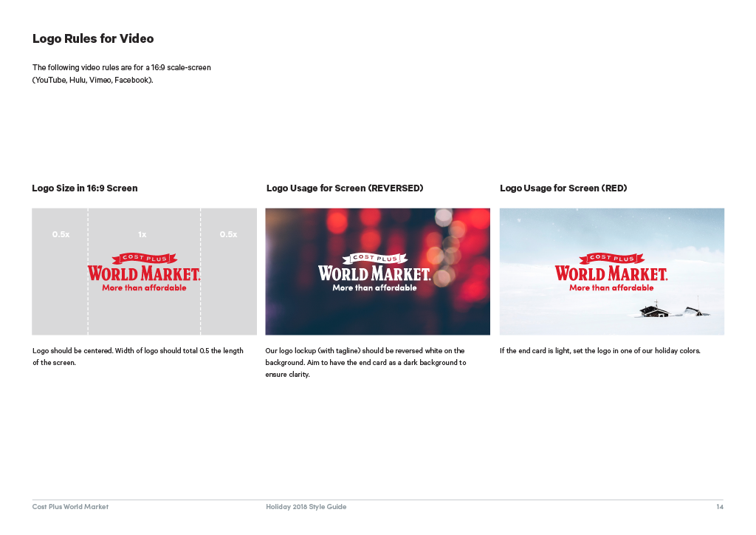The width and height of the screenshot is (756, 535).
Task: Click the 'Logo Size in 16:9 Screen' heading
Action: tap(85, 188)
